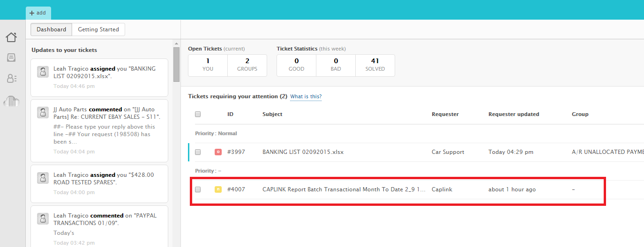The width and height of the screenshot is (644, 247).
Task: Click the yellow new status badge on ticket #4007
Action: point(218,189)
